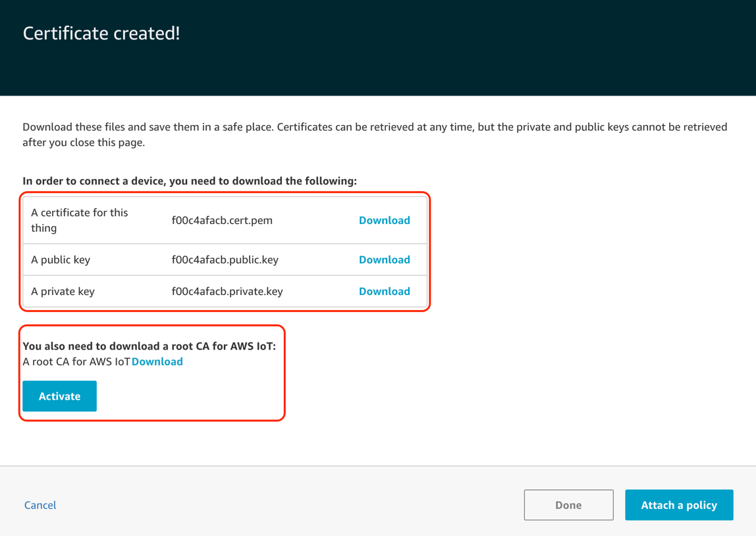This screenshot has width=756, height=536.
Task: Click the 'A root CA for AWS IoT' text
Action: [x=76, y=362]
